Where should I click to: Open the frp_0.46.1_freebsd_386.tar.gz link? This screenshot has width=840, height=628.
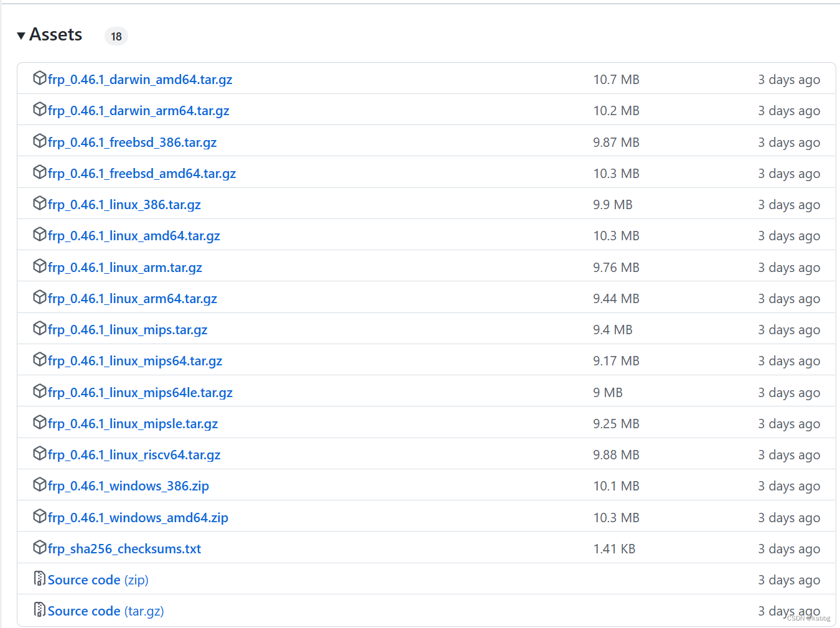point(133,143)
